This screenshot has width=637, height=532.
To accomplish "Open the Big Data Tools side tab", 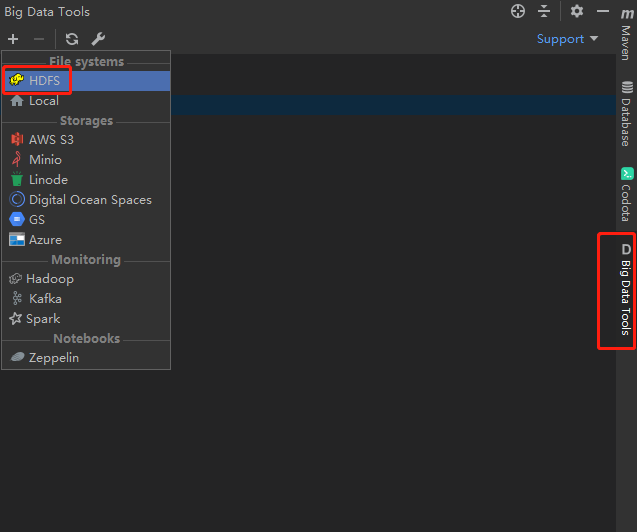I will tap(626, 290).
